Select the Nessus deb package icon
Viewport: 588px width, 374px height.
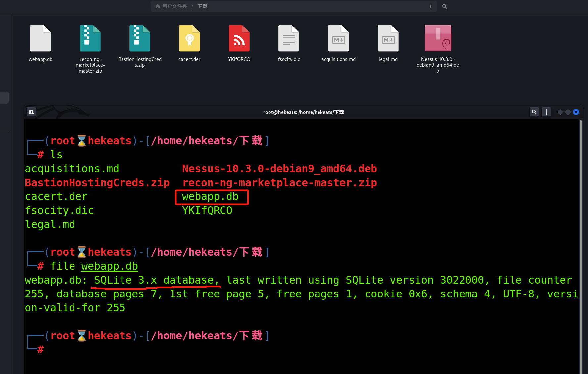coord(438,38)
